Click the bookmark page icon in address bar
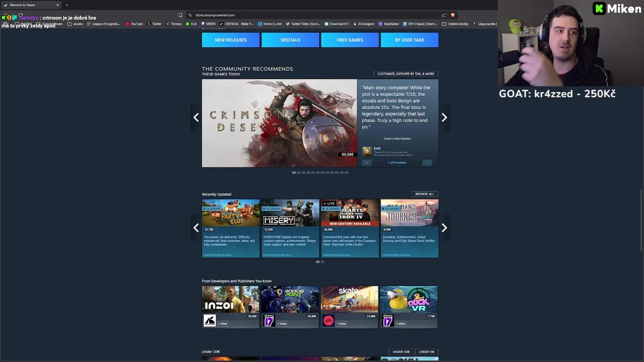Image resolution: width=644 pixels, height=362 pixels. [180, 15]
